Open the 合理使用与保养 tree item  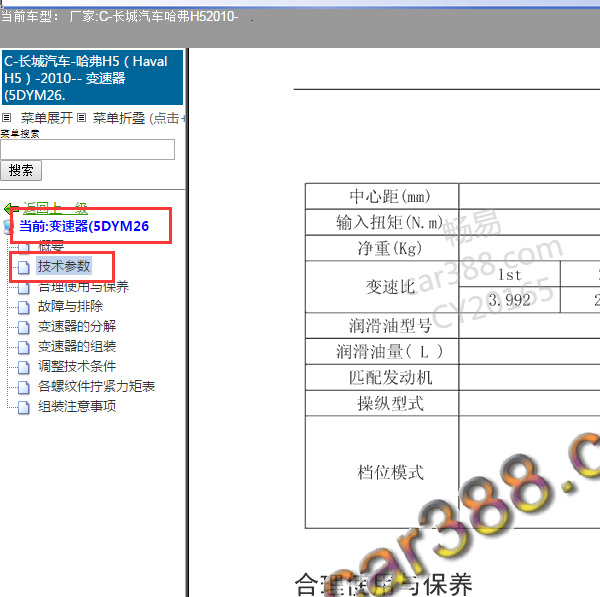tap(83, 286)
